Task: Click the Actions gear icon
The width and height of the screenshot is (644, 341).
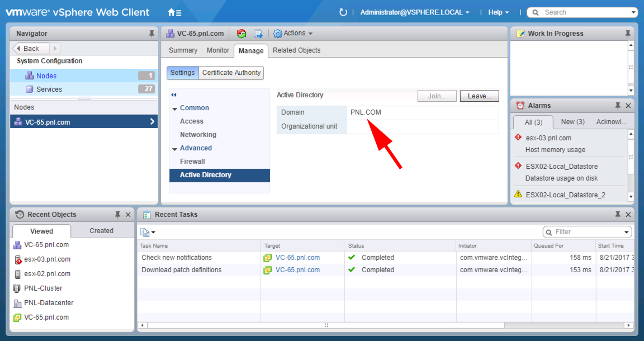Action: pyautogui.click(x=278, y=34)
